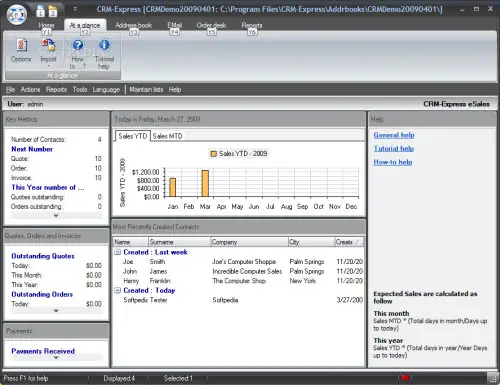Image resolution: width=500 pixels, height=385 pixels.
Task: Select the Softpedia Tester contact row
Action: (238, 300)
